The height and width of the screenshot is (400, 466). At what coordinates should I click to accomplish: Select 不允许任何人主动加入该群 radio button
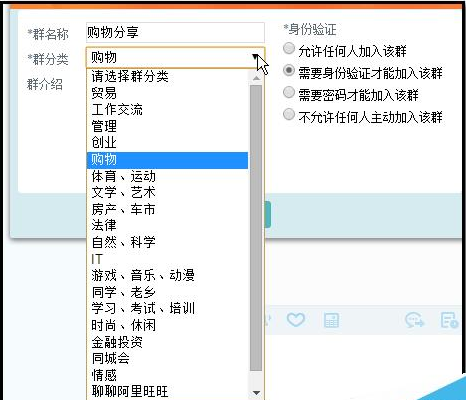[x=289, y=114]
